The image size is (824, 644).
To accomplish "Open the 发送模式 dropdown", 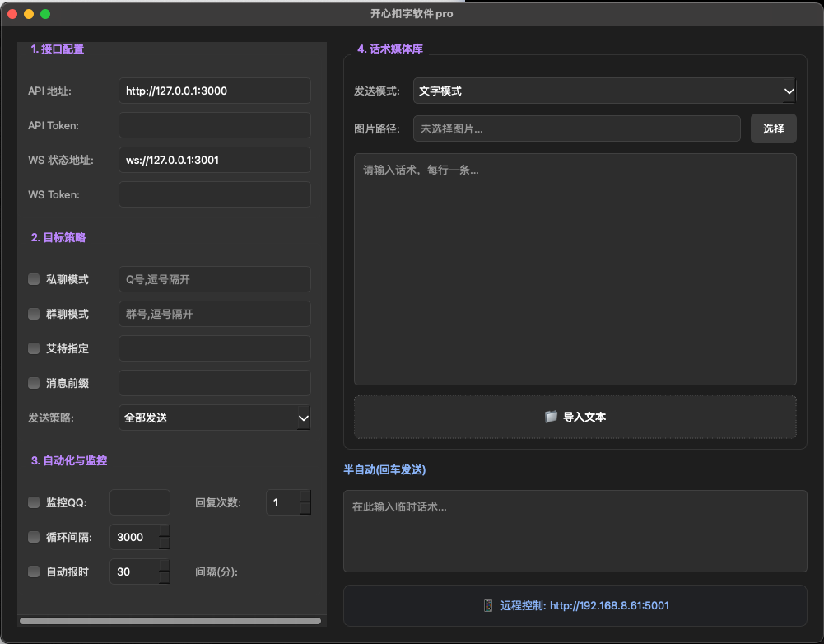I will pos(604,91).
